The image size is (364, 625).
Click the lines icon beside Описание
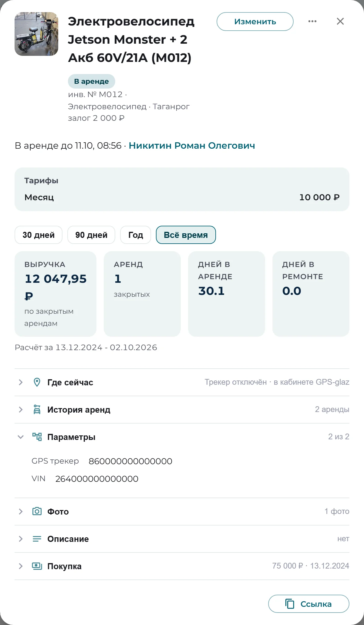click(x=37, y=539)
